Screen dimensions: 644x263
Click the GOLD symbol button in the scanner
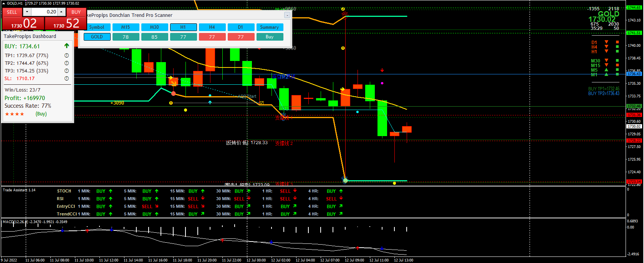click(x=97, y=37)
